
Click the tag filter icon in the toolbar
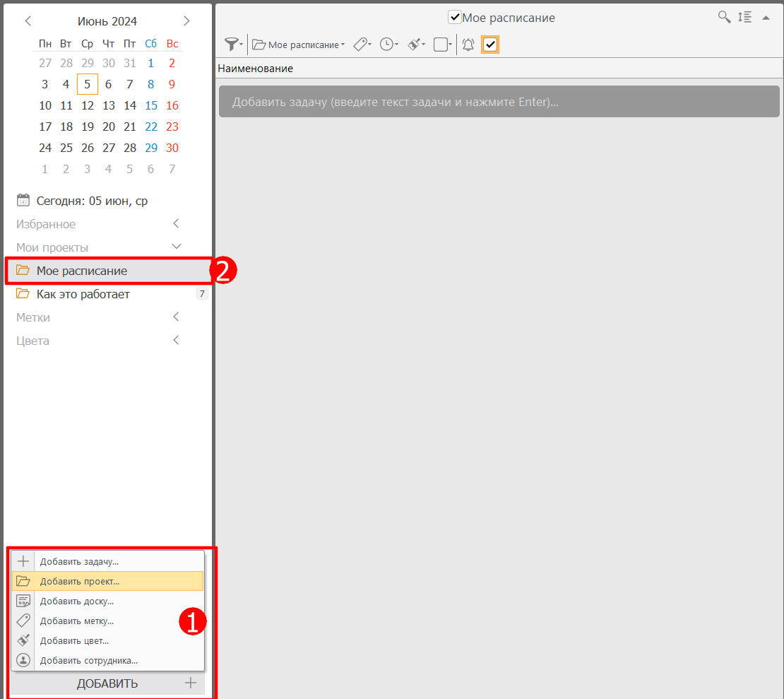pos(361,45)
